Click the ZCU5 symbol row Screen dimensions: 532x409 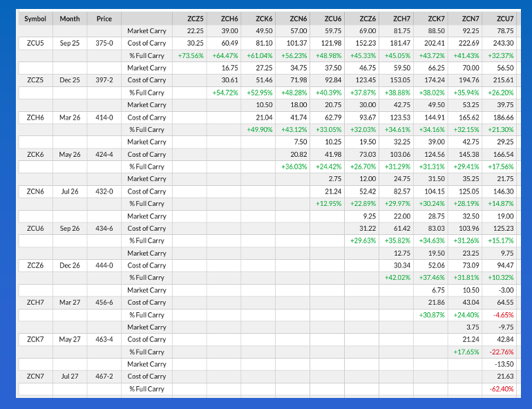click(35, 43)
